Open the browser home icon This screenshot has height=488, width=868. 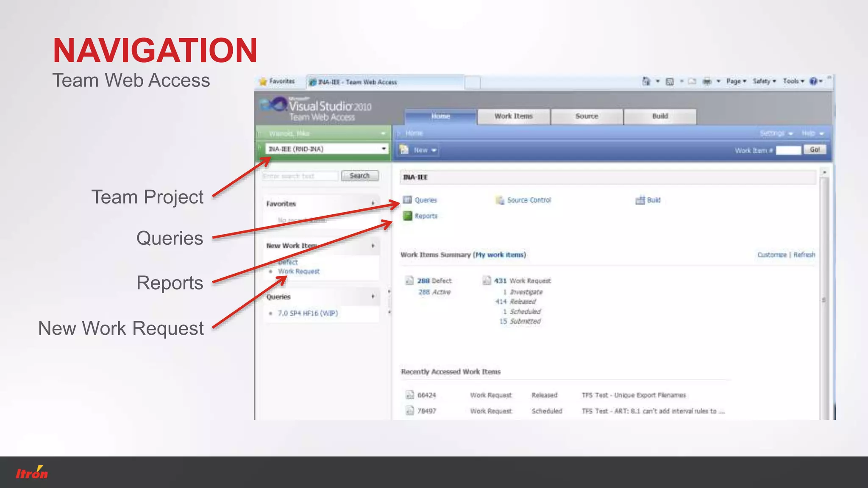(646, 81)
